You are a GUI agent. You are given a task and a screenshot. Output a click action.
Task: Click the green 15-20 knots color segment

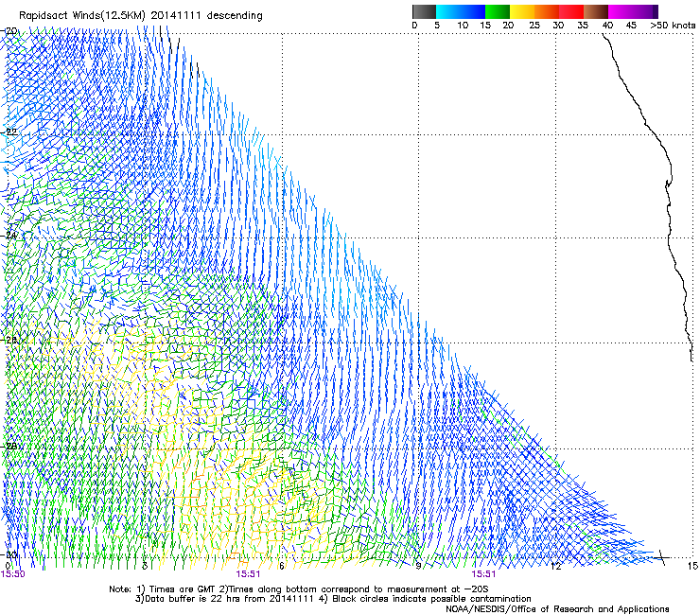click(498, 11)
